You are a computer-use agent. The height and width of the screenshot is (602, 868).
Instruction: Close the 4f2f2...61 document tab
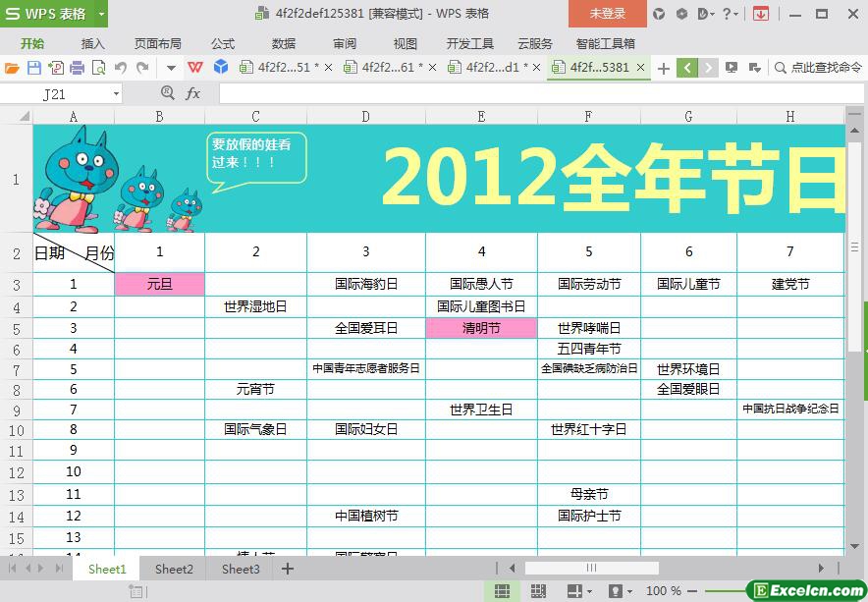pyautogui.click(x=432, y=68)
